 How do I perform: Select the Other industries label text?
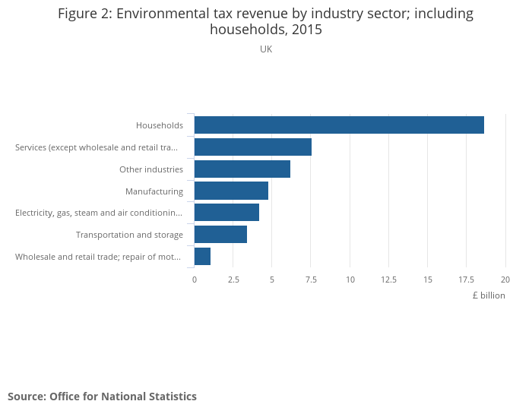(151, 169)
